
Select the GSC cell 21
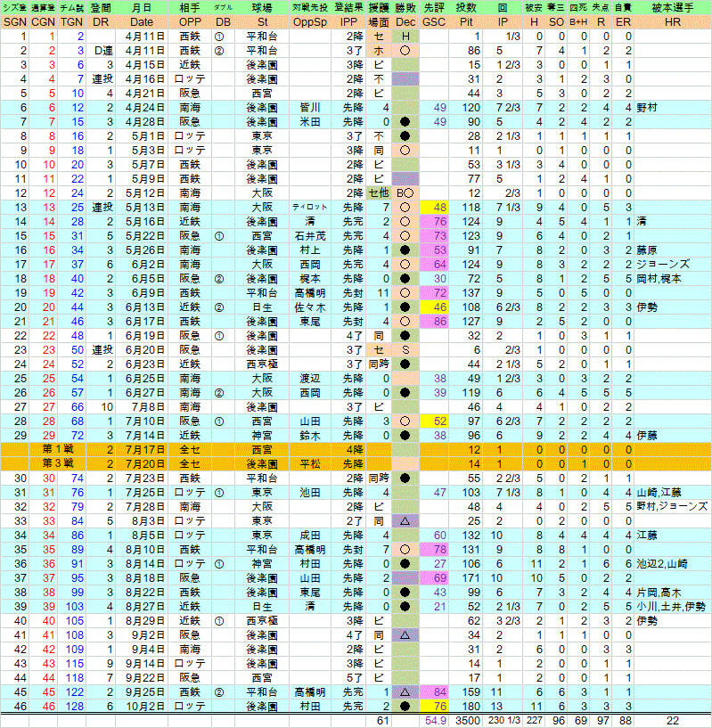434,606
